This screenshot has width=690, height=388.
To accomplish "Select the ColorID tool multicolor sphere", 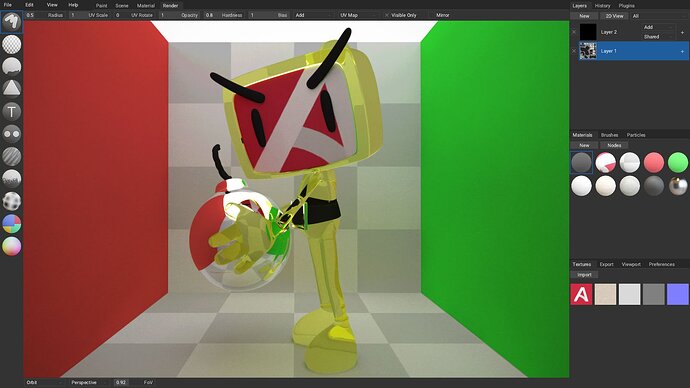I will (x=11, y=223).
